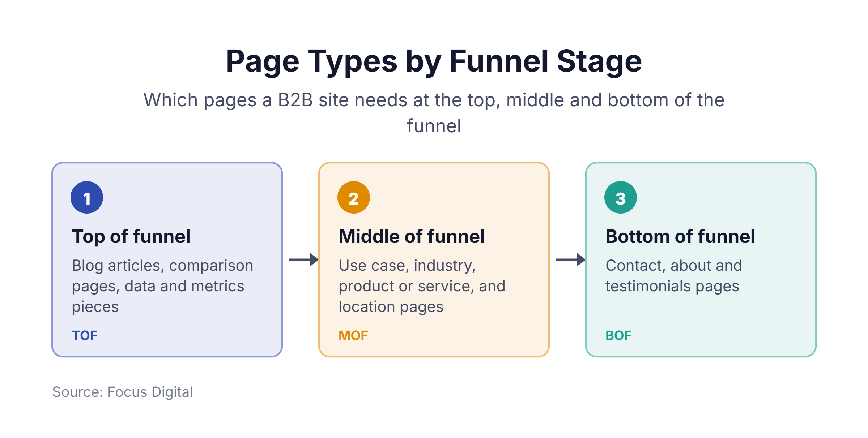Click the 'Use case, industry' description text
The image size is (868, 438).
[x=422, y=286]
